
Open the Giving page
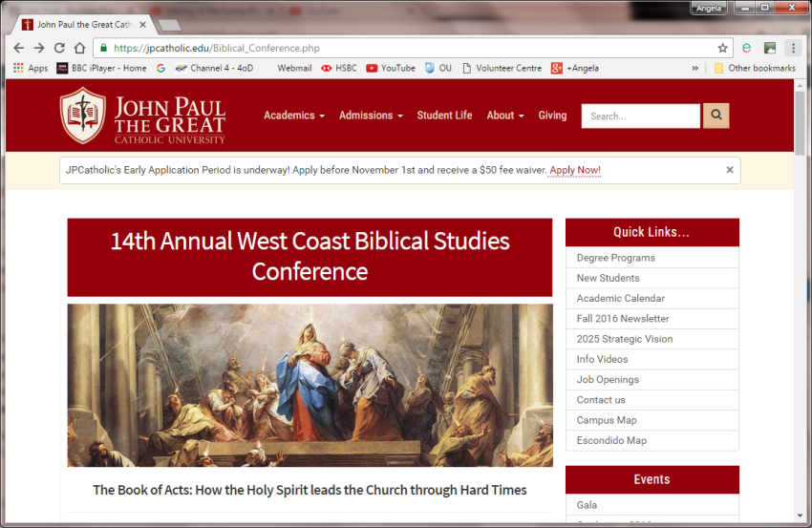coord(552,116)
